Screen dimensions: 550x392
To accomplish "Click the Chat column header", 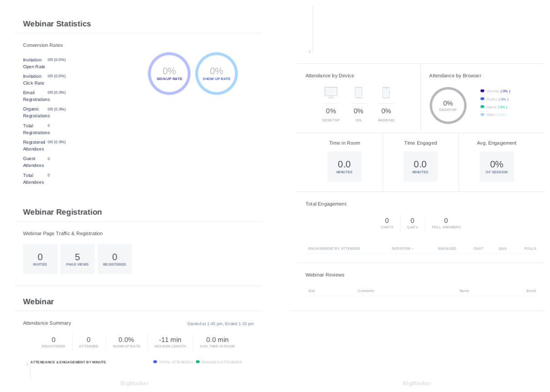I will (x=479, y=249).
